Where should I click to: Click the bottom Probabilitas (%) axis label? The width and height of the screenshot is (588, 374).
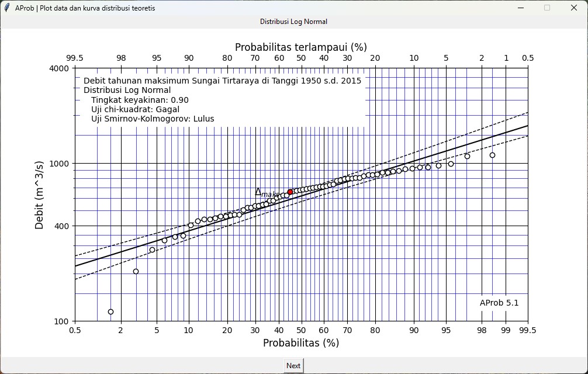click(300, 343)
